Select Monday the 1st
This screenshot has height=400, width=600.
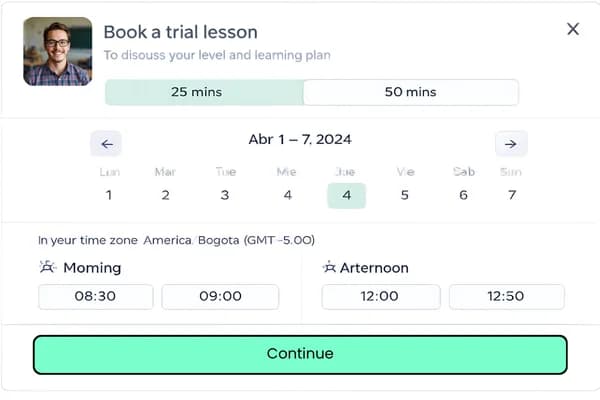(x=109, y=195)
